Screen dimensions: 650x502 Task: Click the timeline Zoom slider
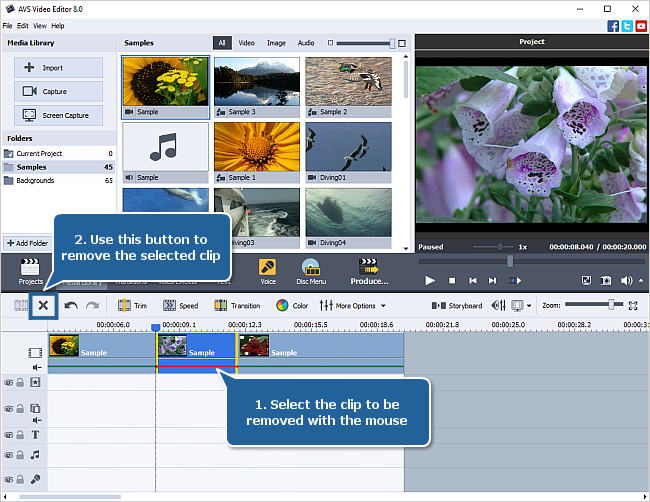(610, 304)
